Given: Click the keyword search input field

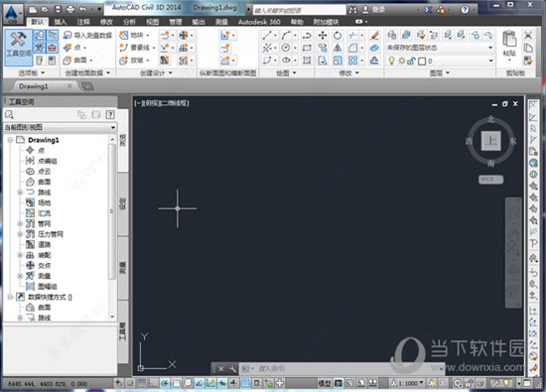Looking at the screenshot, I should pyautogui.click(x=299, y=10).
